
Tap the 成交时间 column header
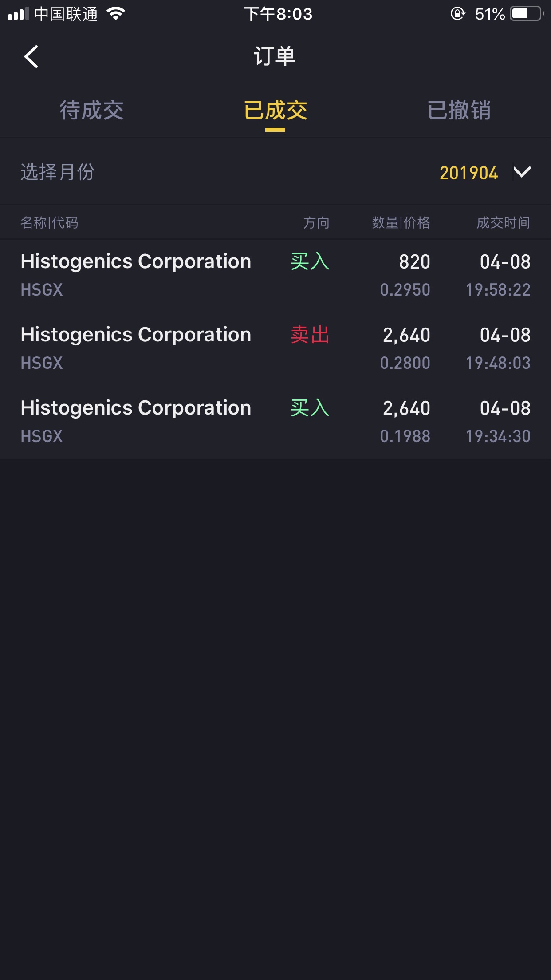coord(503,222)
